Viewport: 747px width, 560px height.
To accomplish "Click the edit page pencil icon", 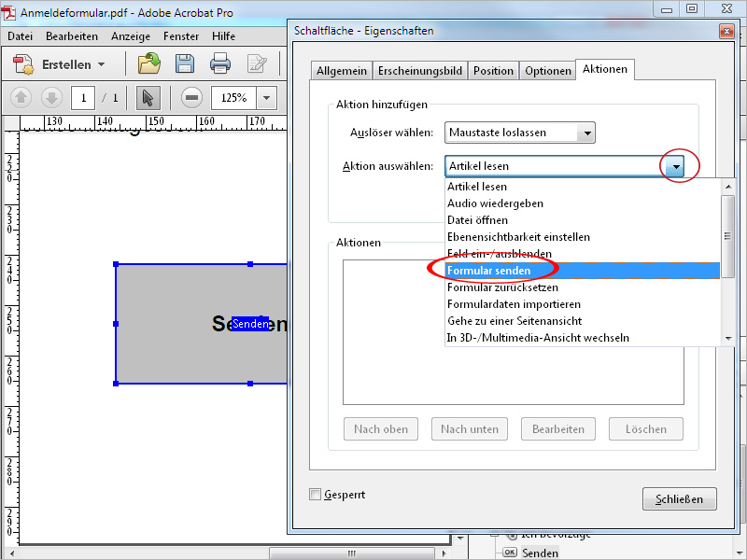I will tap(257, 63).
